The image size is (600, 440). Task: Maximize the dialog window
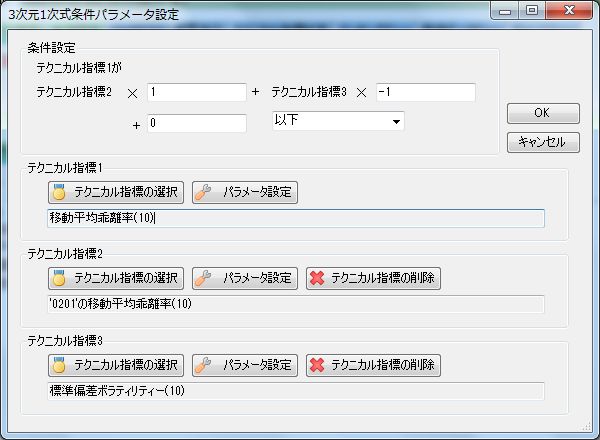pos(532,10)
